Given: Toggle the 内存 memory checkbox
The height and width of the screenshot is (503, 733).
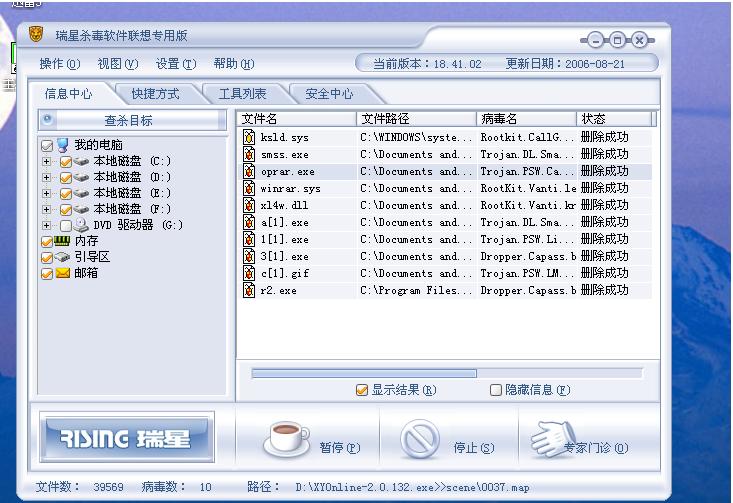Looking at the screenshot, I should click(47, 242).
